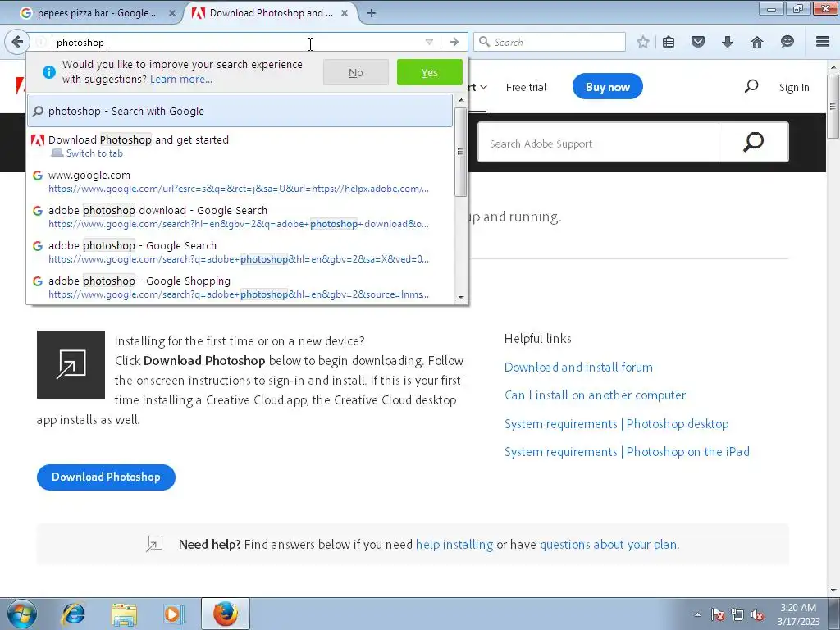Click the suggestion list scroll up arrow
840x630 pixels.
(x=461, y=100)
